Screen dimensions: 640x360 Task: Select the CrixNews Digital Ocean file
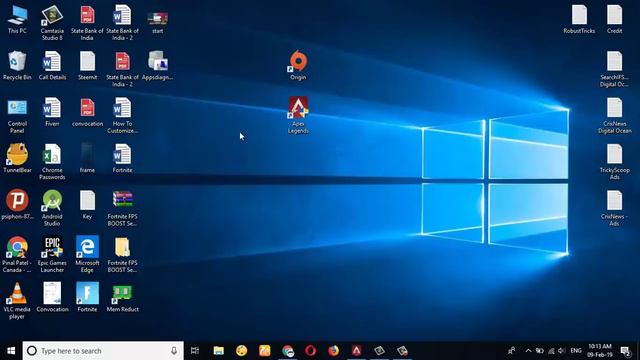(614, 116)
